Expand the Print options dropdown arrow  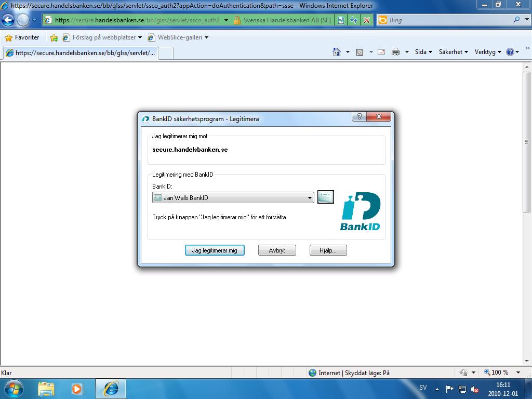(407, 52)
